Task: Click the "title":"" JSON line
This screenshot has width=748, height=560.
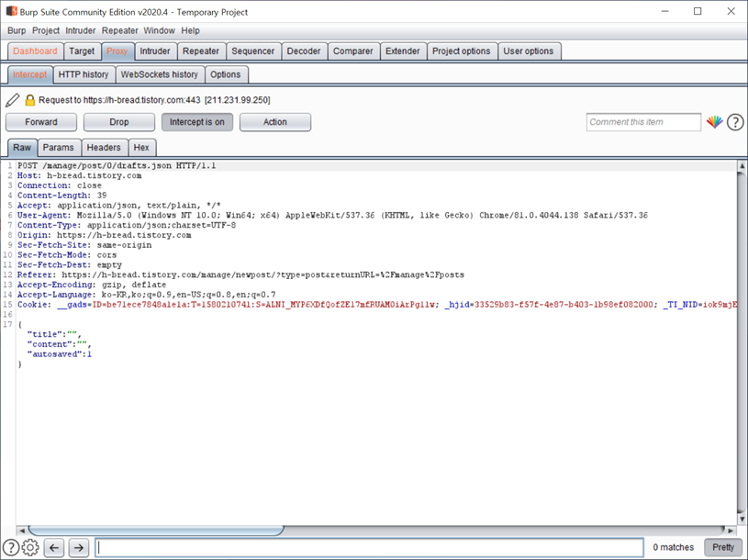Action: point(54,334)
